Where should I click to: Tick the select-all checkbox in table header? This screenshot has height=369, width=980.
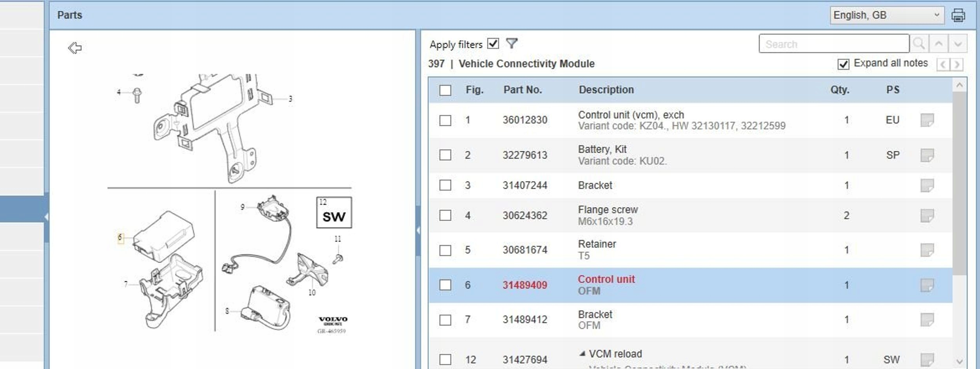pyautogui.click(x=445, y=90)
